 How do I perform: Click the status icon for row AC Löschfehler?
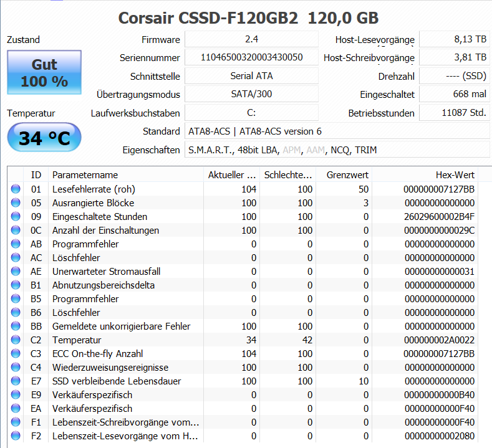point(16,258)
